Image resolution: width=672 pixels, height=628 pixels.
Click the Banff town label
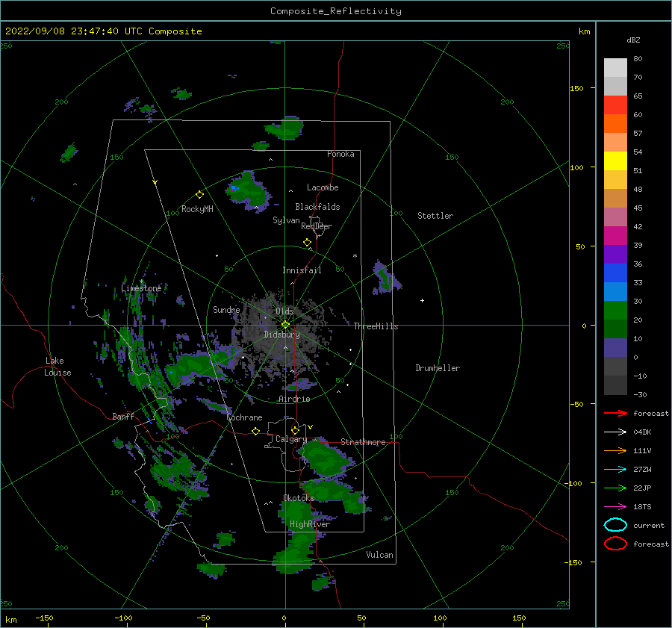pos(123,416)
